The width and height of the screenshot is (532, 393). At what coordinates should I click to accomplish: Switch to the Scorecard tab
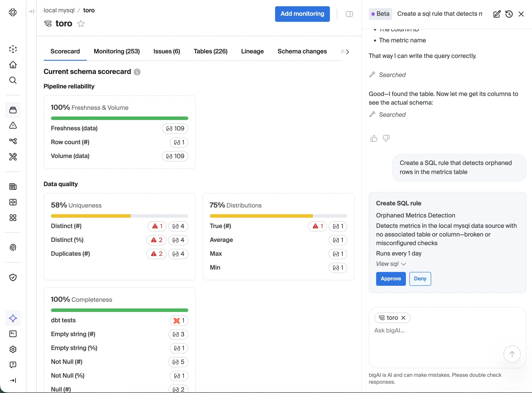pyautogui.click(x=65, y=51)
